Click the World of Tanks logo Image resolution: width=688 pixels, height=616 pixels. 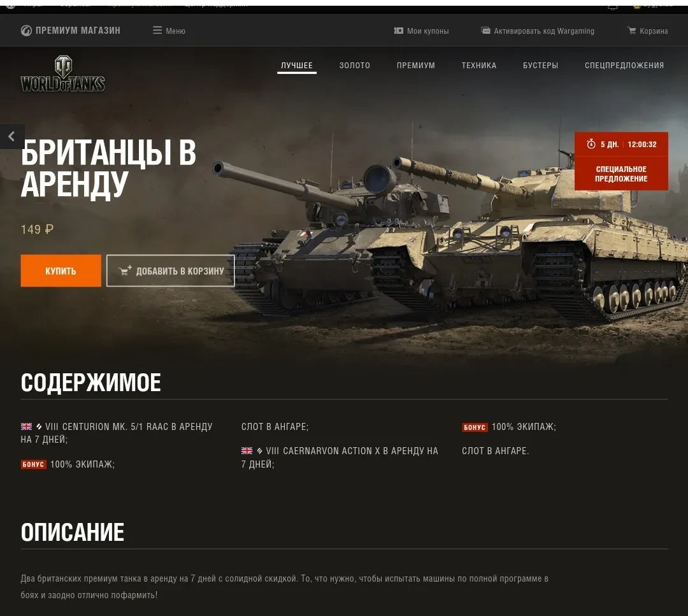[62, 74]
